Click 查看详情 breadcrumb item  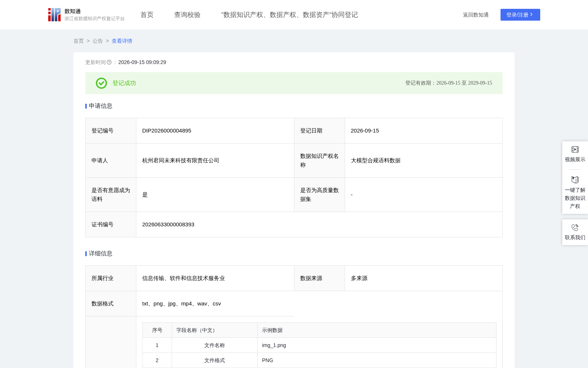122,41
